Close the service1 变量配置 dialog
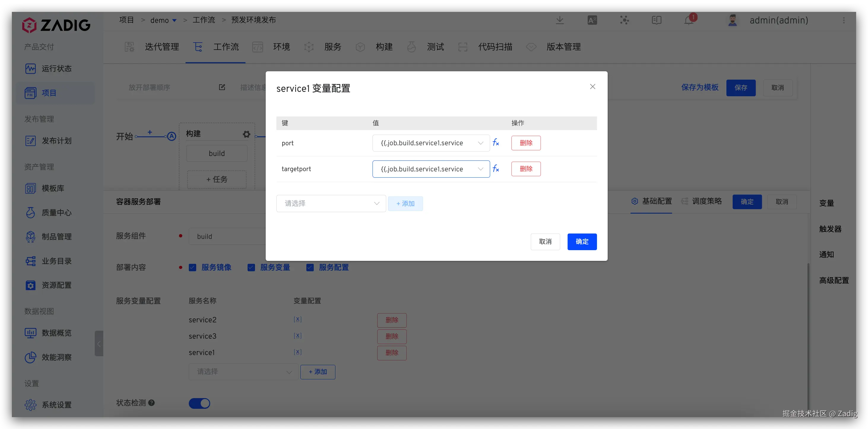868x429 pixels. click(592, 87)
